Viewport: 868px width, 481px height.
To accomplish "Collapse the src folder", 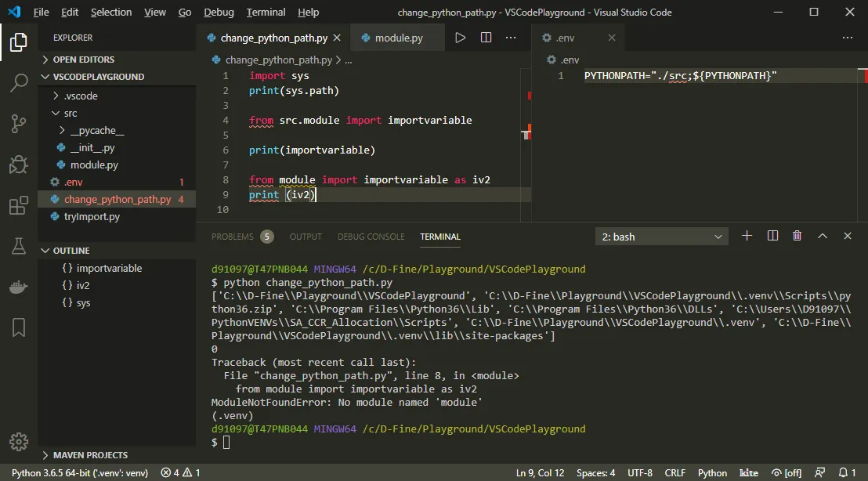I will pyautogui.click(x=117, y=113).
